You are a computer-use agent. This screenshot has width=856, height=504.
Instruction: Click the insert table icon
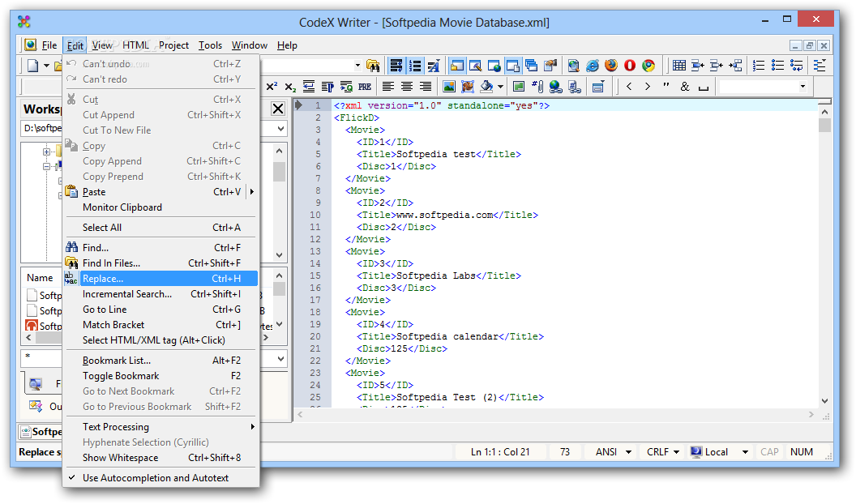679,66
